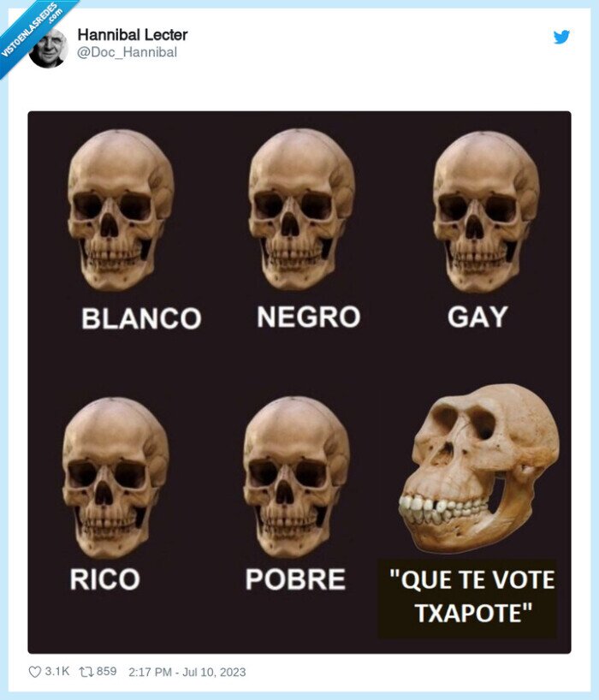Screen dimensions: 599x700
Task: Click the skull above GAY
Action: (486, 211)
